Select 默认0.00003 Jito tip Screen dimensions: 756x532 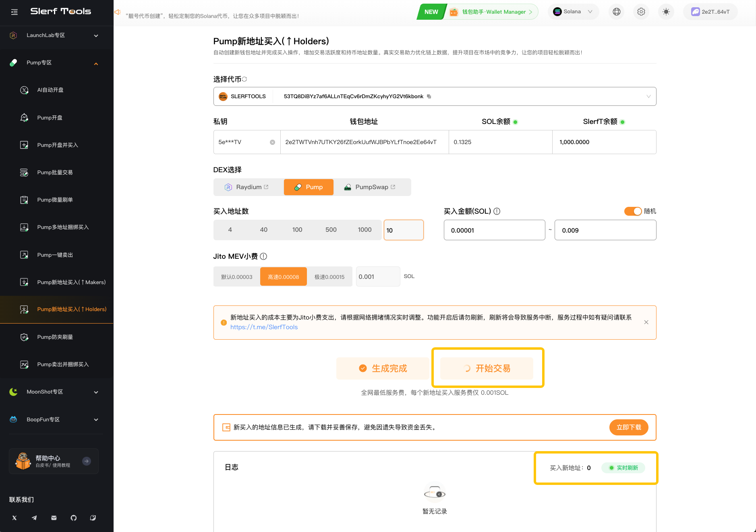click(x=237, y=277)
